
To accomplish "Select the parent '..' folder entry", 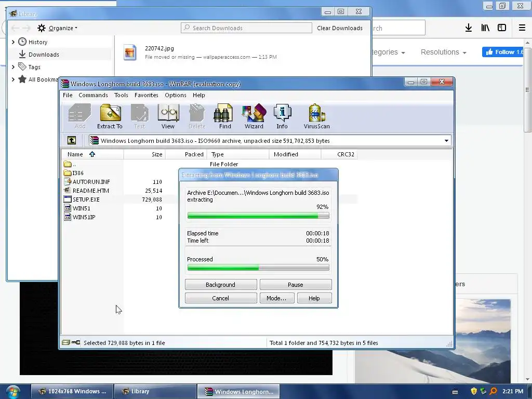I will (x=70, y=164).
